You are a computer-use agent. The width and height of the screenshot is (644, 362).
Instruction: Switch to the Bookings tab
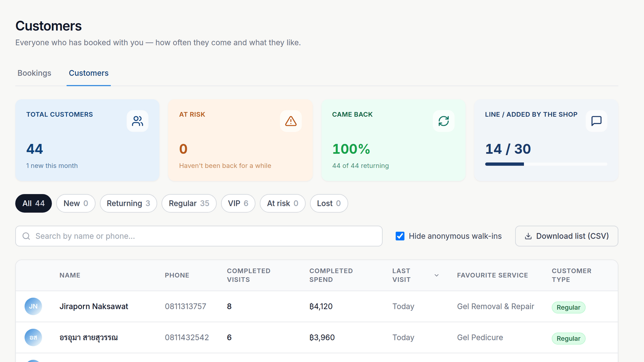(x=34, y=73)
